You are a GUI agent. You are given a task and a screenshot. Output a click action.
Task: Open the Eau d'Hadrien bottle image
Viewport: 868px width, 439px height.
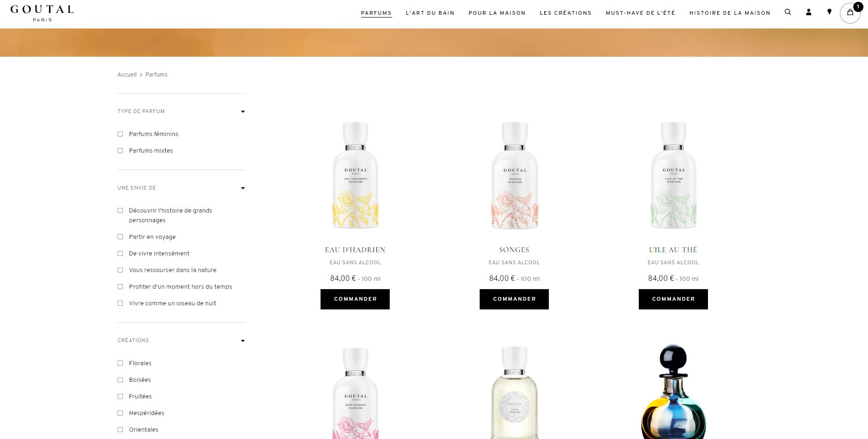[355, 175]
